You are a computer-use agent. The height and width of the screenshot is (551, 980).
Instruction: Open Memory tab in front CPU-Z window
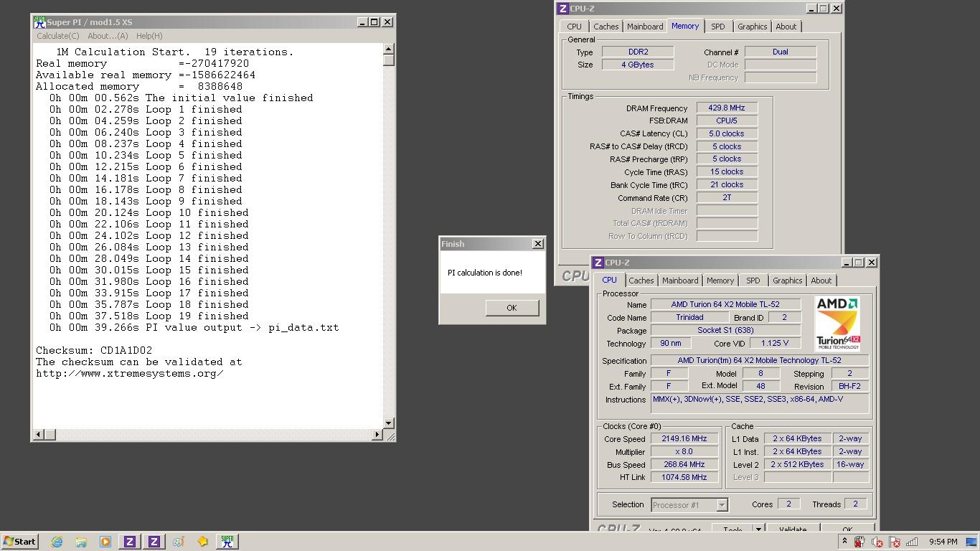tap(720, 281)
